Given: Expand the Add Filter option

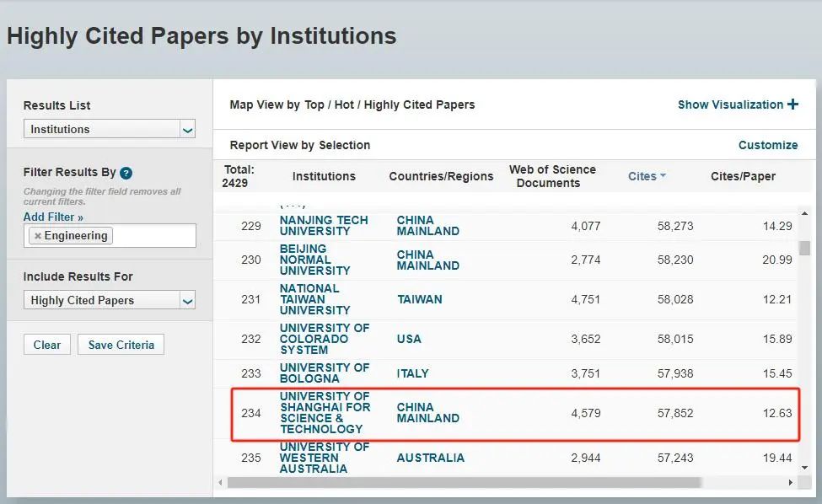Looking at the screenshot, I should (x=53, y=217).
